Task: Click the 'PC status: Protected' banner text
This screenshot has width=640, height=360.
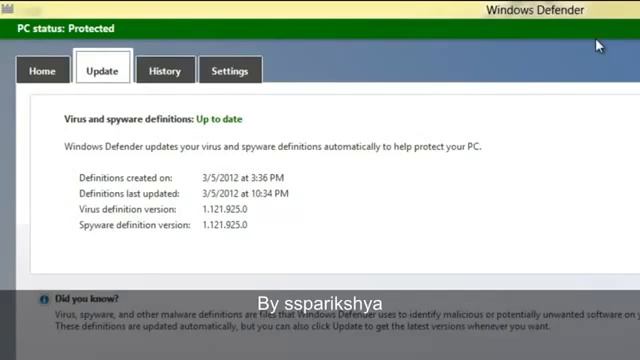Action: [66, 29]
